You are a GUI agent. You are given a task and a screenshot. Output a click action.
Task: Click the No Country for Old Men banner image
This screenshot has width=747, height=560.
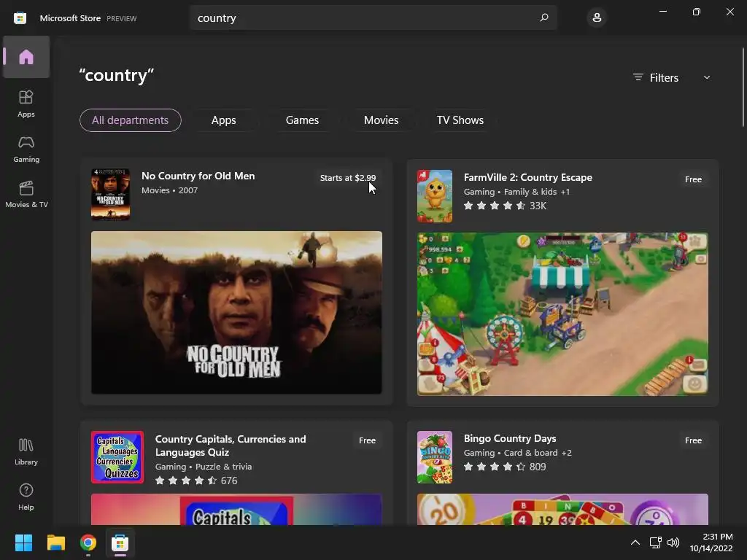236,312
